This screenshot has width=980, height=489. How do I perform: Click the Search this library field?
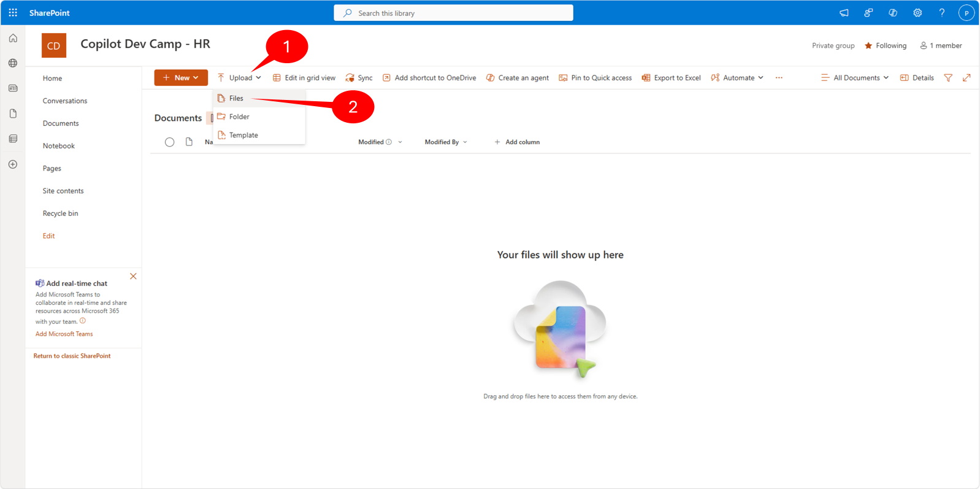point(453,13)
